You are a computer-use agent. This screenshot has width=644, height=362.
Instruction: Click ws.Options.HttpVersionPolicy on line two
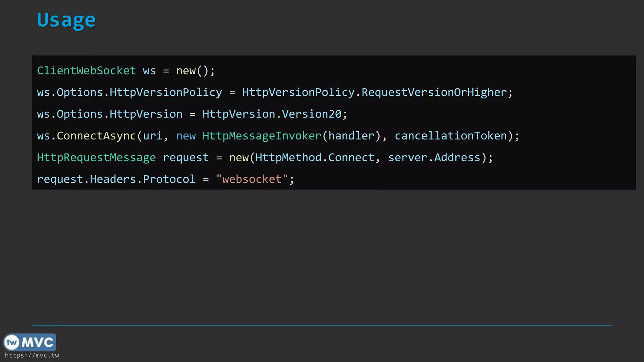click(129, 92)
